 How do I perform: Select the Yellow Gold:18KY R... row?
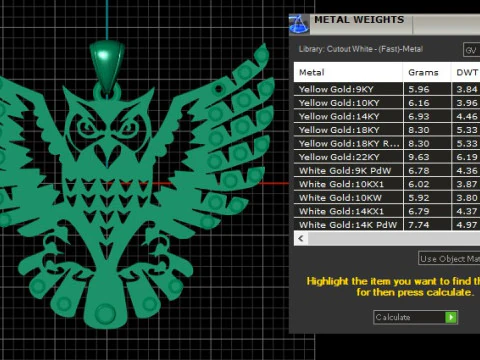[387, 143]
